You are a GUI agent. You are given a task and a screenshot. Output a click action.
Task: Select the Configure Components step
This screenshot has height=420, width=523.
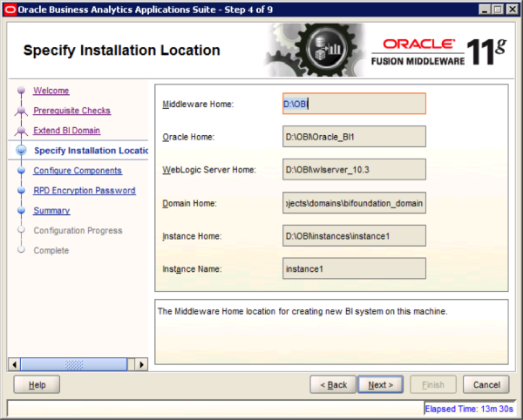point(77,171)
